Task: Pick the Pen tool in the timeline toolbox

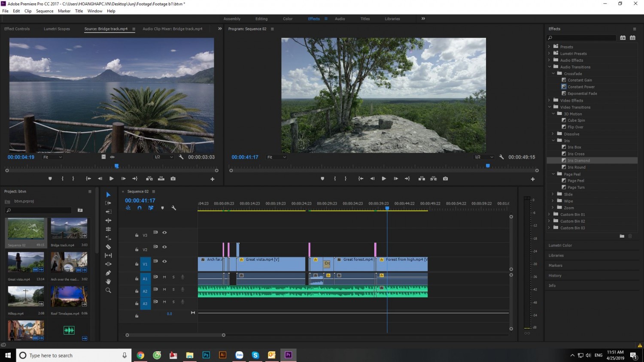Action: pos(108,273)
